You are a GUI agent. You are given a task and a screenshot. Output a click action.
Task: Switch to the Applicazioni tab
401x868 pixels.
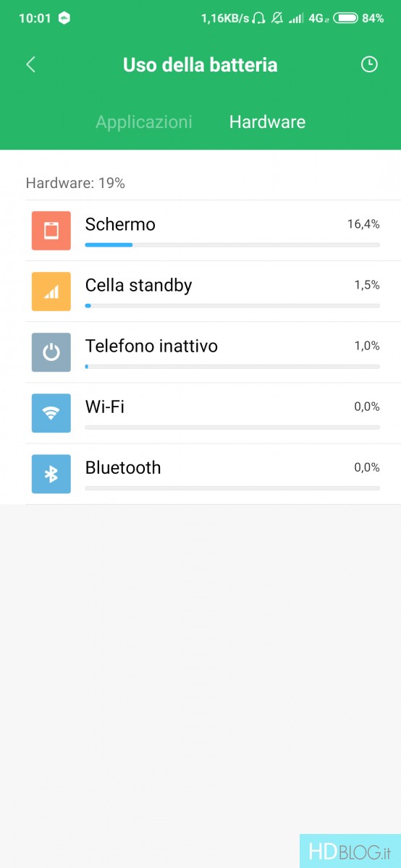click(x=144, y=122)
